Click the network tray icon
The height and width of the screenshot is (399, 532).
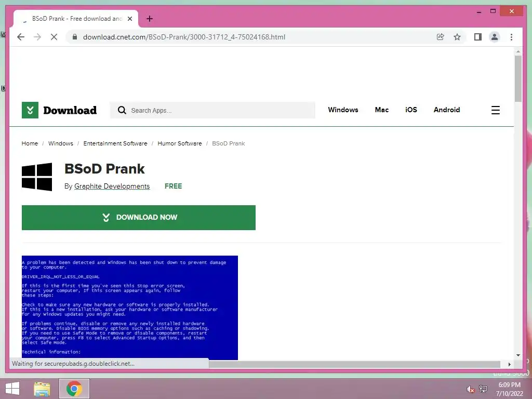[483, 389]
